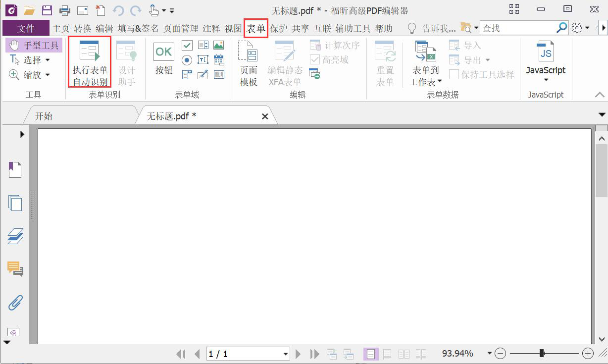This screenshot has width=608, height=364.
Task: Open the page number dropdown
Action: click(x=286, y=354)
